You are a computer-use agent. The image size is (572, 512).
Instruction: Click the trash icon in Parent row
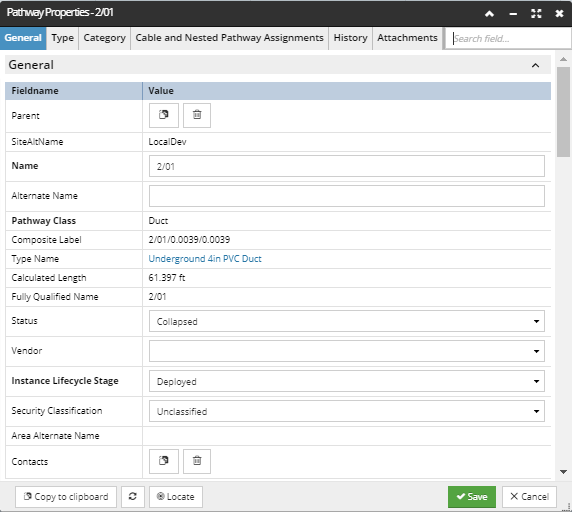(197, 115)
